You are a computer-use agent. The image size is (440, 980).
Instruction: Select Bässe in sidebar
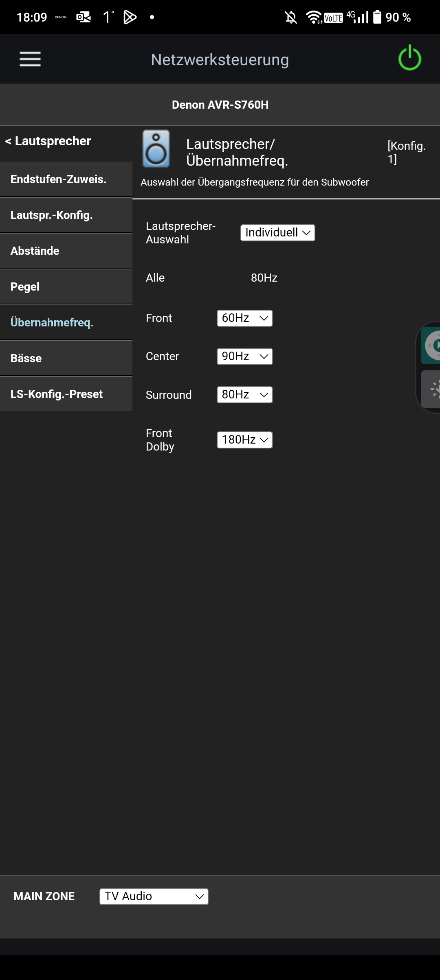[66, 359]
